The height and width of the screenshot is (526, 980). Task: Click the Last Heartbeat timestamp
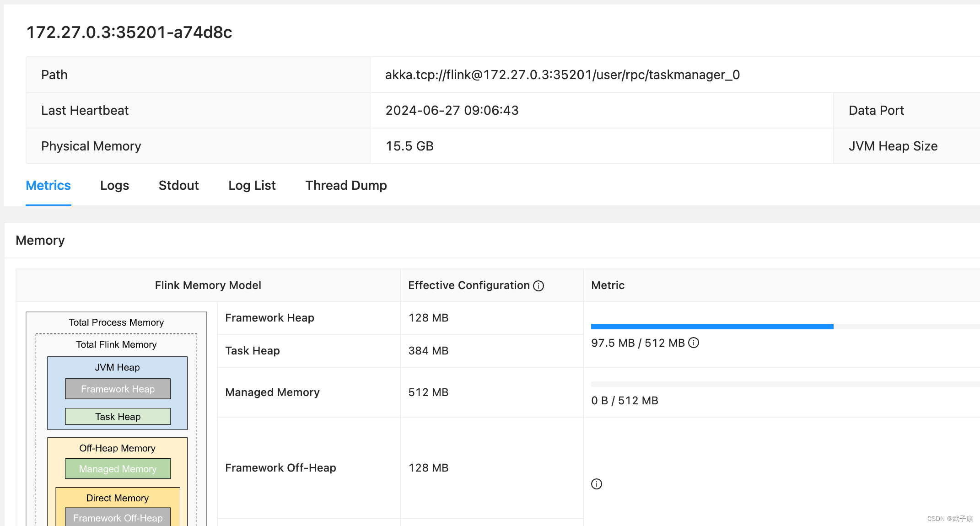tap(452, 110)
